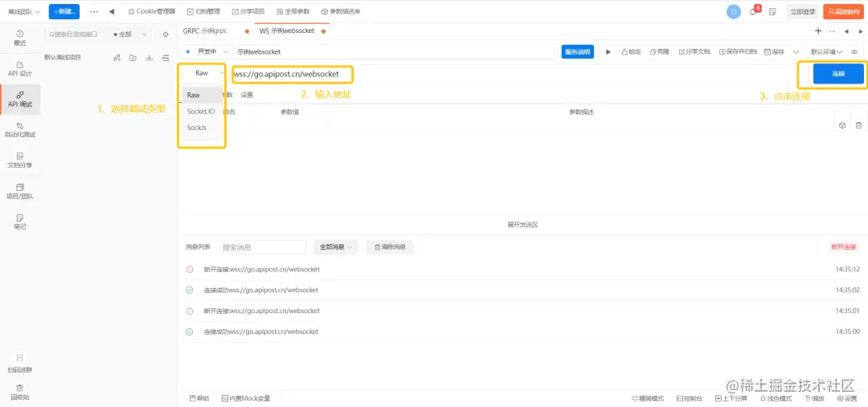Click the first icon after 默认离线项目
The width and height of the screenshot is (868, 407).
(117, 58)
